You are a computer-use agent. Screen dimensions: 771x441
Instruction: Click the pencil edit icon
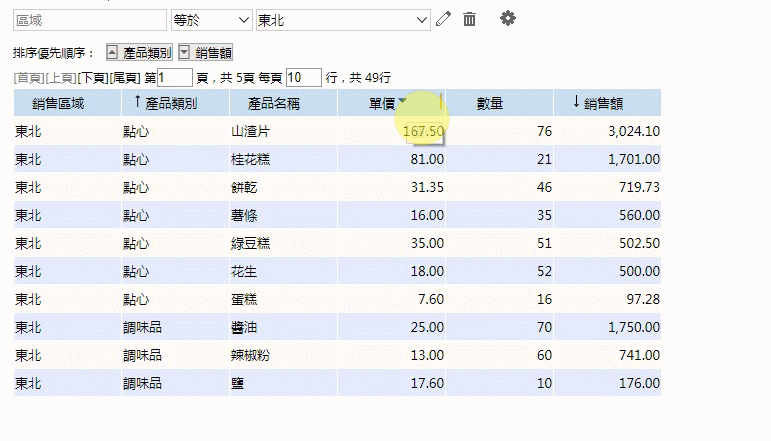tap(444, 19)
